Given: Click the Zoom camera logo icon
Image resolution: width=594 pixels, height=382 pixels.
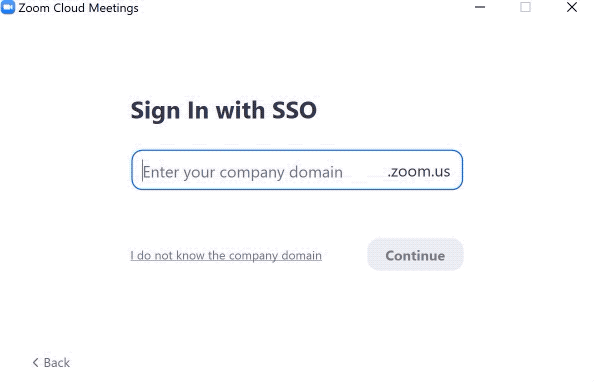Looking at the screenshot, I should (x=8, y=7).
